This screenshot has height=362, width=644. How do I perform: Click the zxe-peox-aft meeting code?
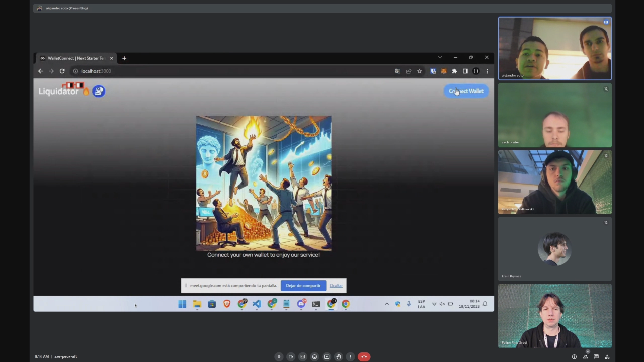click(65, 357)
